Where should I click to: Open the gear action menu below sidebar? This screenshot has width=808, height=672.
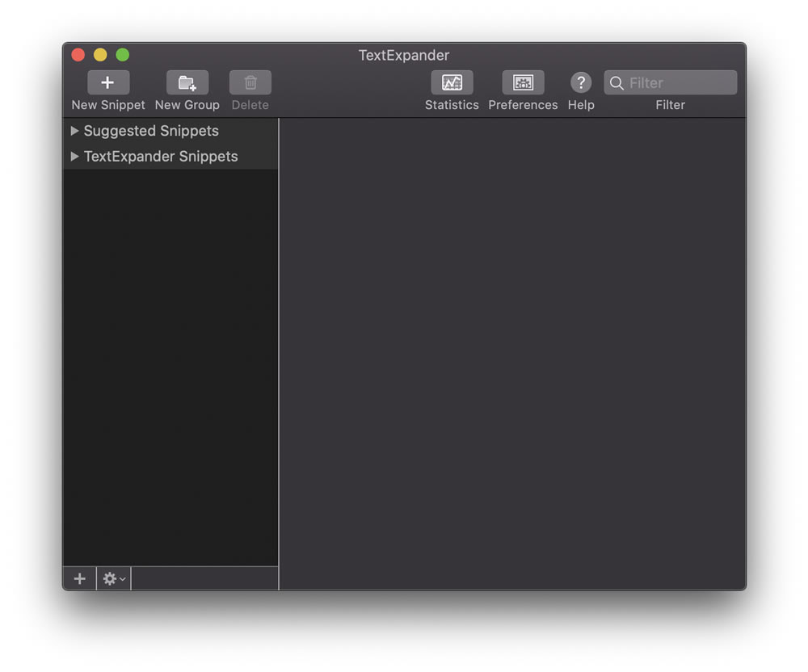click(x=114, y=579)
